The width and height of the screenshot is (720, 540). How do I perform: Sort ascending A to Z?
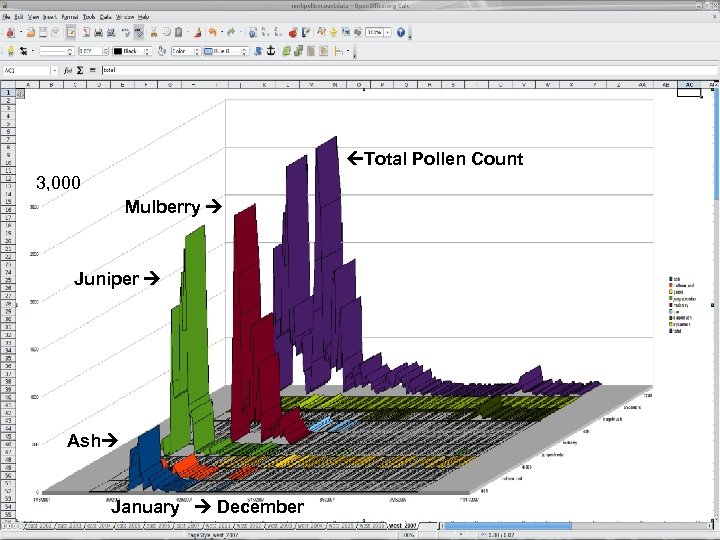[265, 33]
